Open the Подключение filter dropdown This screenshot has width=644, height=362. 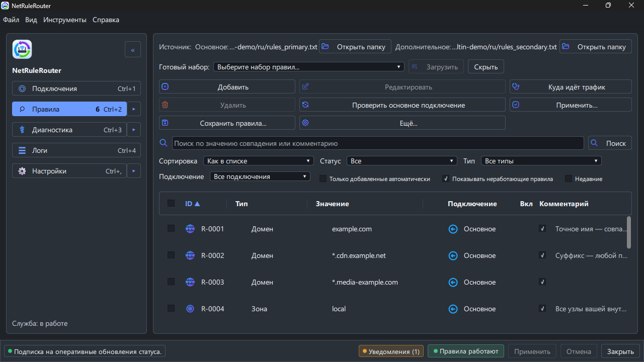click(260, 176)
